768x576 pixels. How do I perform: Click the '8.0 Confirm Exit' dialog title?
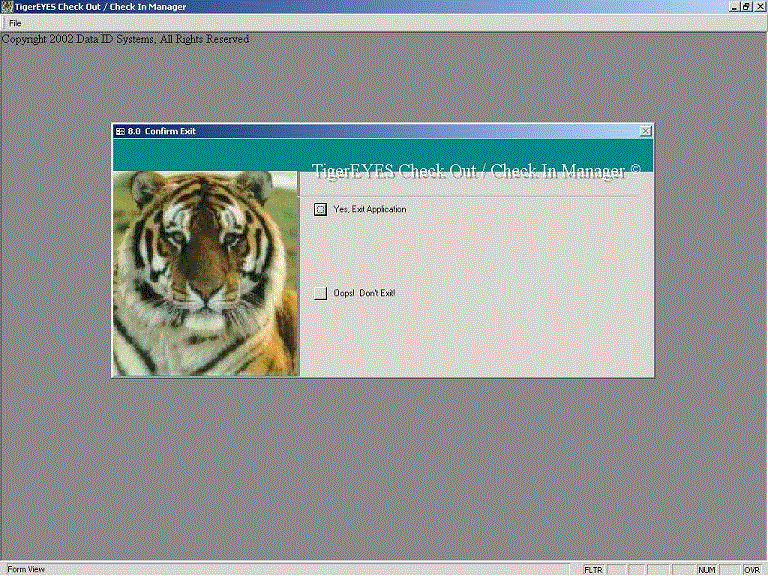click(x=162, y=131)
